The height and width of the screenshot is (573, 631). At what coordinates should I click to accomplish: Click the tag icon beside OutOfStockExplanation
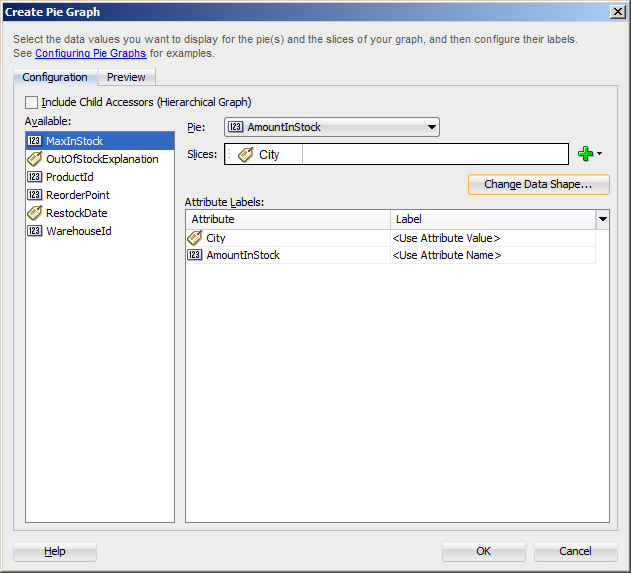tap(34, 159)
